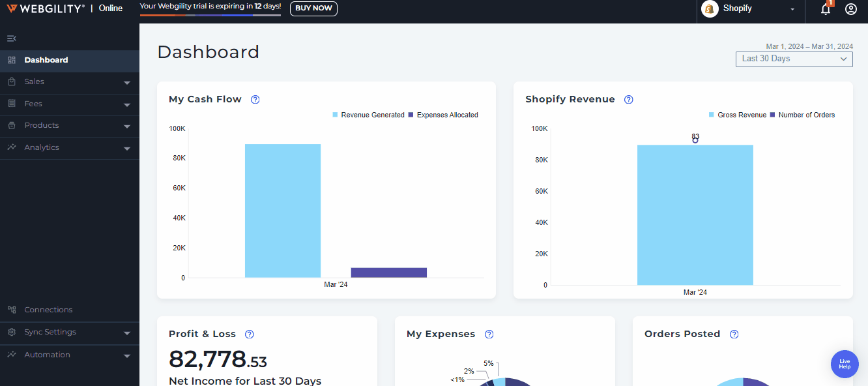Open the user account profile icon

coord(850,9)
